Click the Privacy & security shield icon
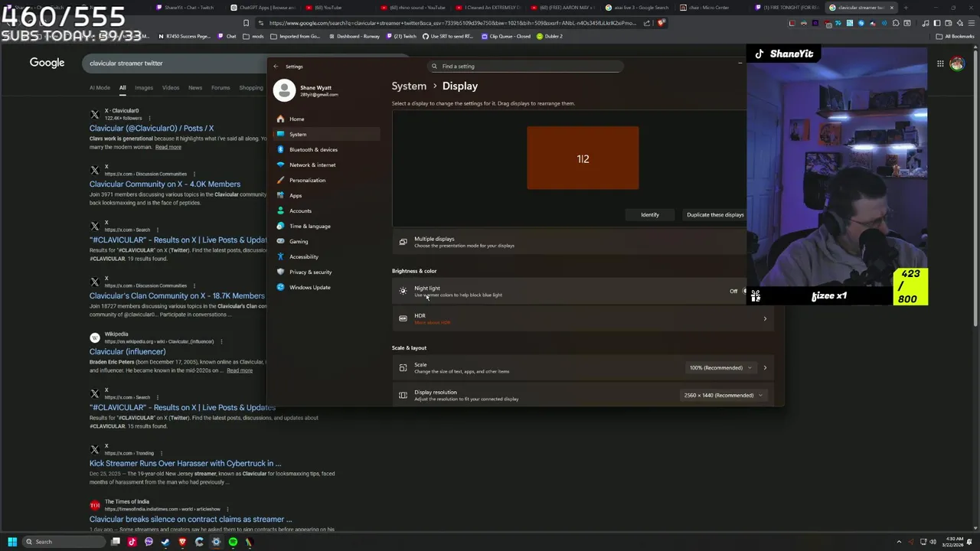Screen dimensions: 980x551 tap(280, 272)
